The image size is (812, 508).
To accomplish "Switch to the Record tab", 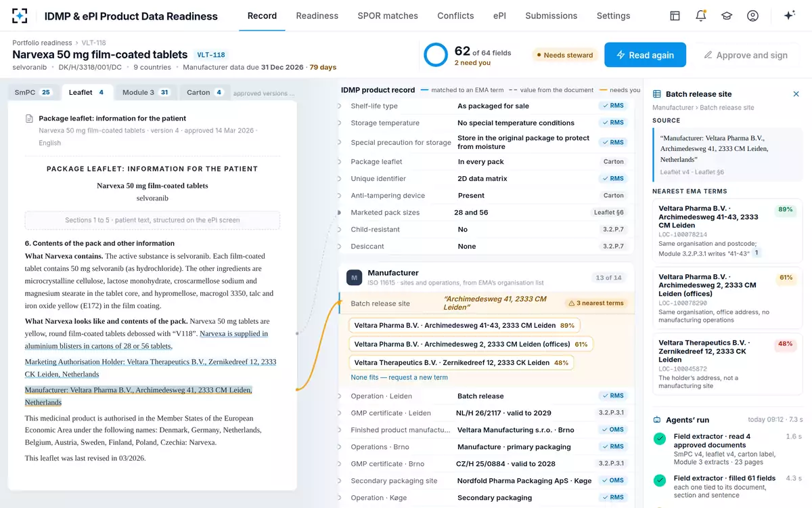I will pyautogui.click(x=262, y=16).
